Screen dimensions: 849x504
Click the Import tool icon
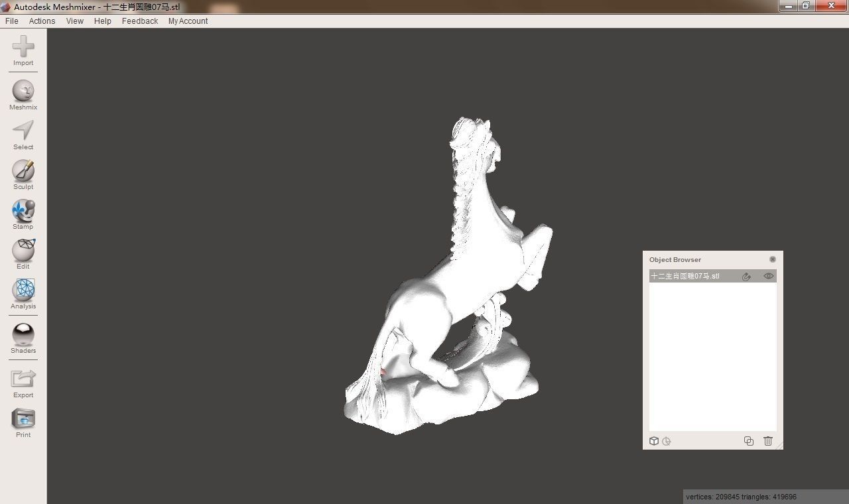click(23, 47)
